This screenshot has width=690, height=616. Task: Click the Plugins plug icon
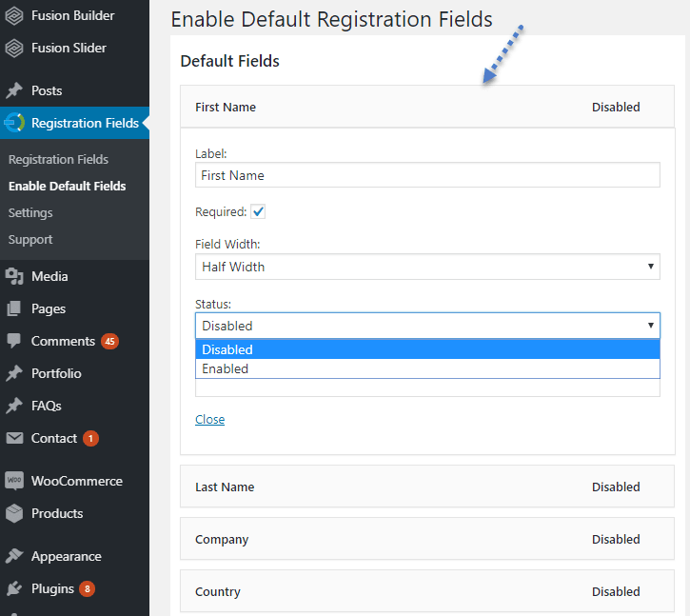pyautogui.click(x=14, y=588)
